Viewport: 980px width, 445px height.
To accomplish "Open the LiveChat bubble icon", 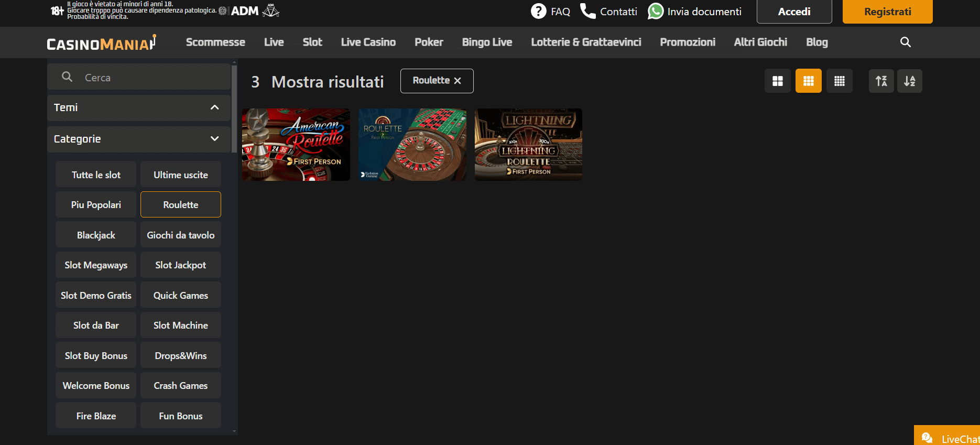I will 927,438.
